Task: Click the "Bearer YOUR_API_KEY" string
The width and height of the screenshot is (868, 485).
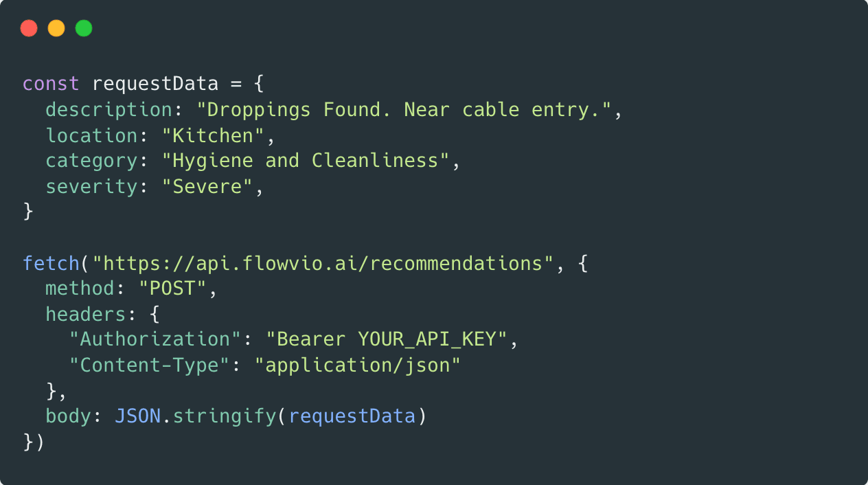Action: [x=386, y=339]
